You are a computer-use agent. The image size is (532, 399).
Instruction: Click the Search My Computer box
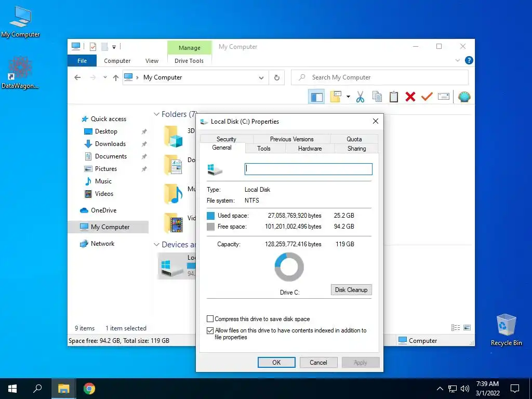click(x=380, y=77)
